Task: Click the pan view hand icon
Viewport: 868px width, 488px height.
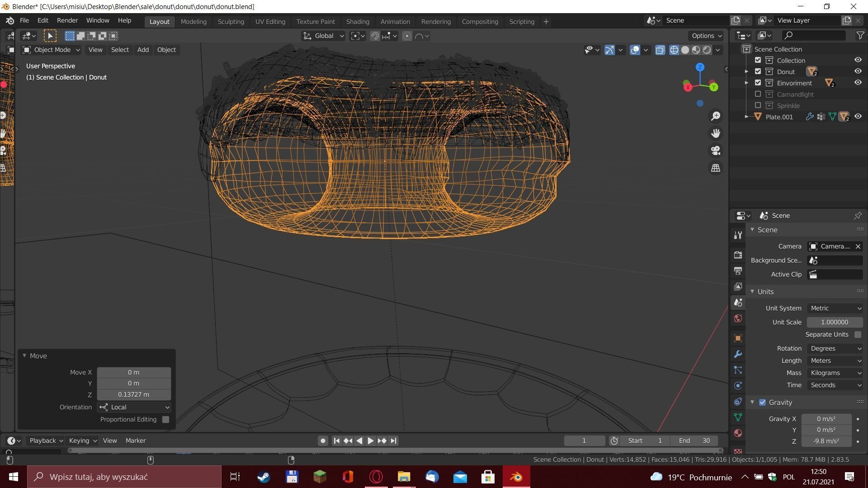Action: [716, 133]
